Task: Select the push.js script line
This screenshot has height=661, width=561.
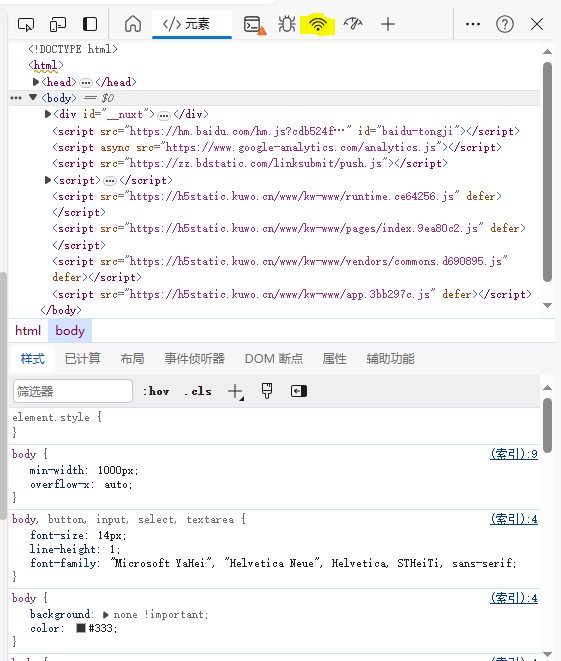Action: (x=250, y=164)
